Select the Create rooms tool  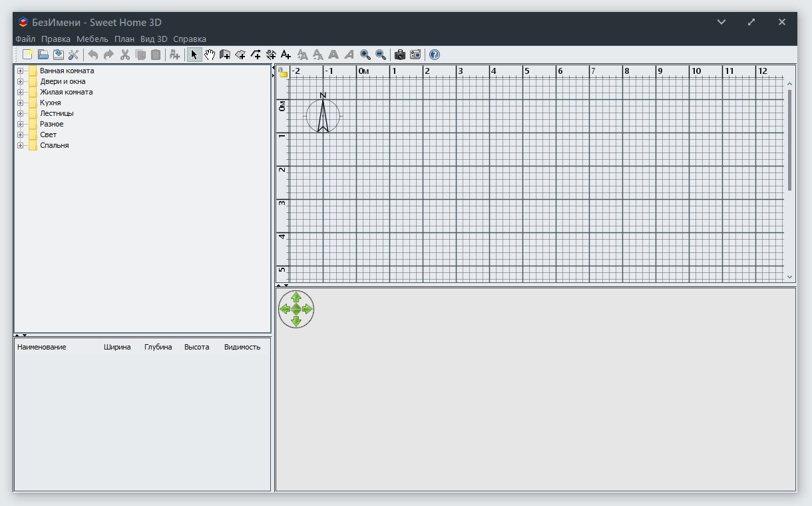(240, 55)
